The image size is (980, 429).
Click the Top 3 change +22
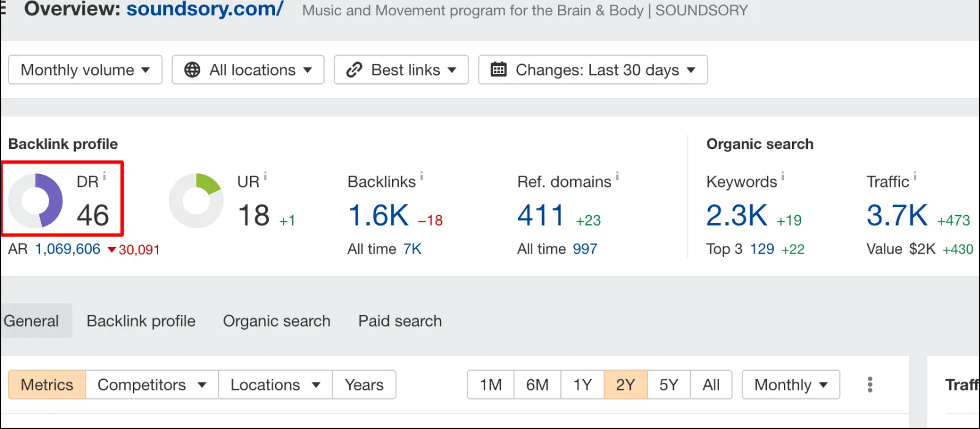point(793,249)
